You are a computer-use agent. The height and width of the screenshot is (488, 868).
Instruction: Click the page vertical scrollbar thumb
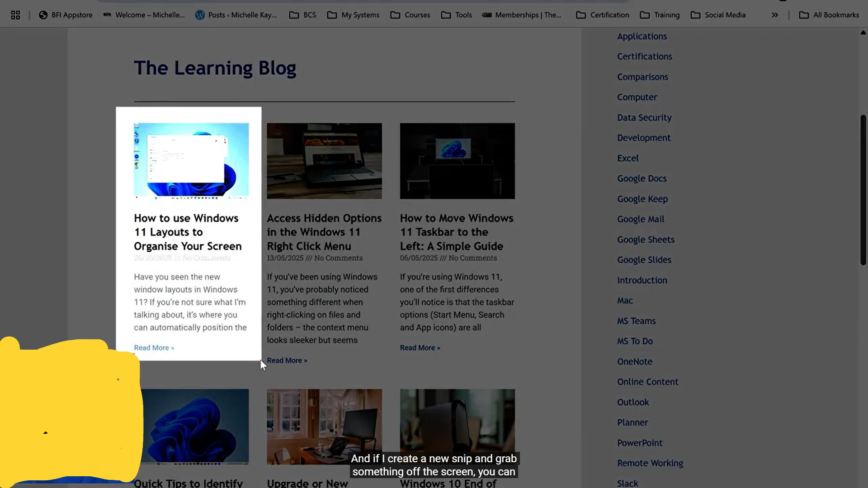[863, 190]
